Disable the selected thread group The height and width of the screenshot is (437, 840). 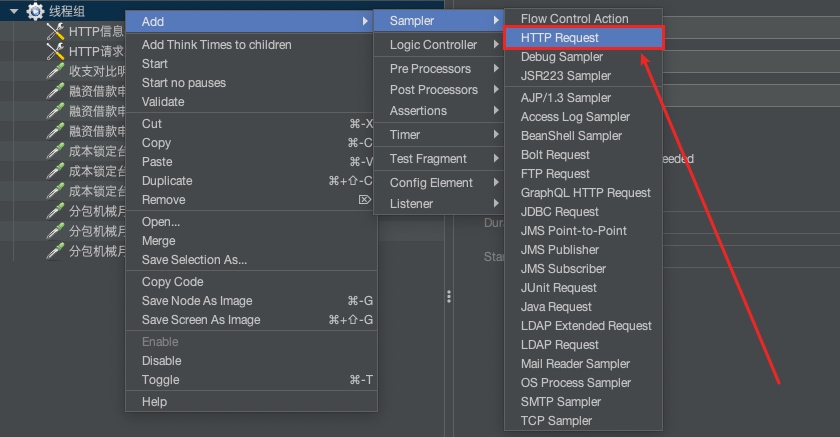click(x=162, y=361)
